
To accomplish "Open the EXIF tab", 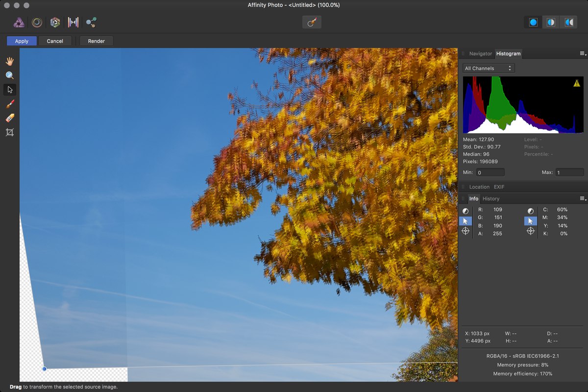I will (x=499, y=187).
